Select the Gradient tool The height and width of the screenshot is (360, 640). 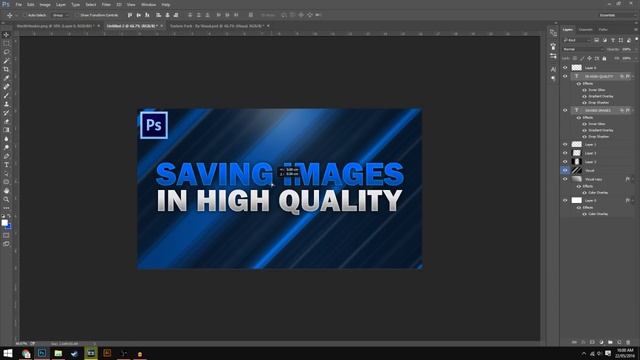tap(6, 130)
